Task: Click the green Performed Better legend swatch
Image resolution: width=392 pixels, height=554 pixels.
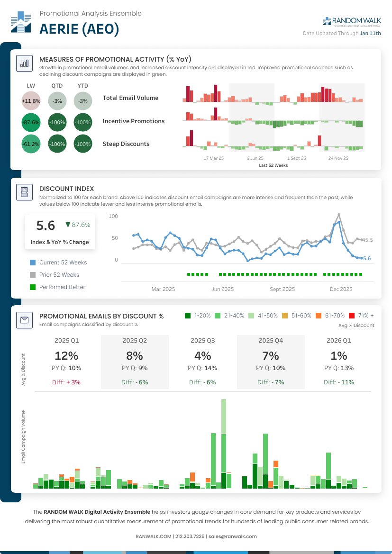Action: pyautogui.click(x=33, y=287)
